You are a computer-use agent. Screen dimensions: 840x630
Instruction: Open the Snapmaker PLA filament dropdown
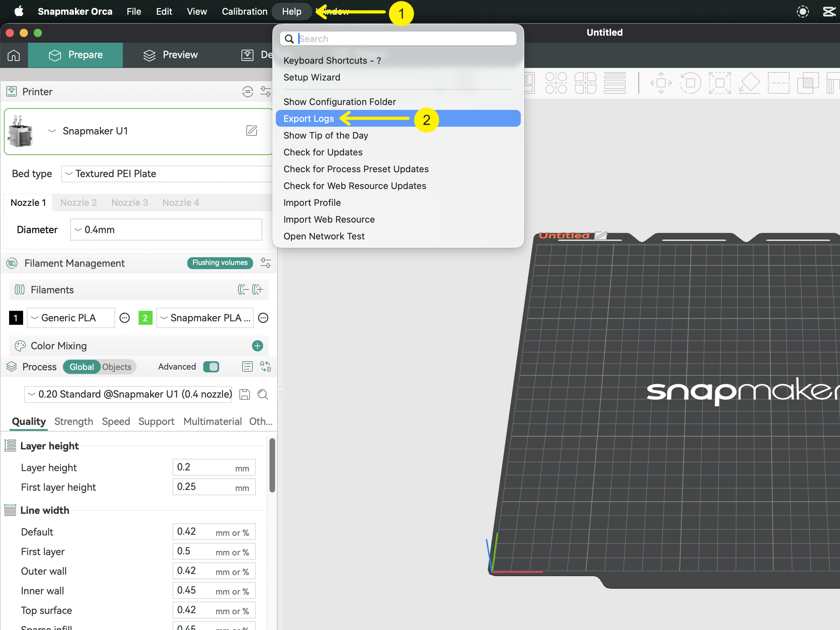click(205, 318)
